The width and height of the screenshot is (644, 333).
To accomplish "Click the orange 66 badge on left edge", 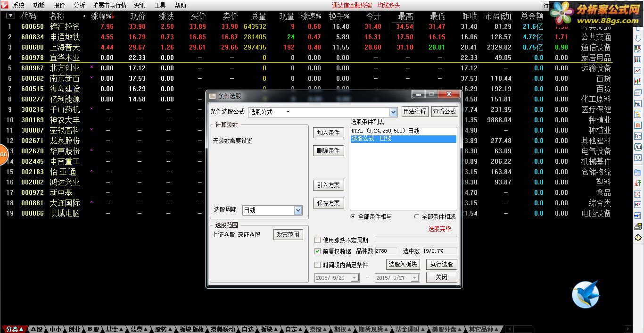I will pyautogui.click(x=3, y=154).
